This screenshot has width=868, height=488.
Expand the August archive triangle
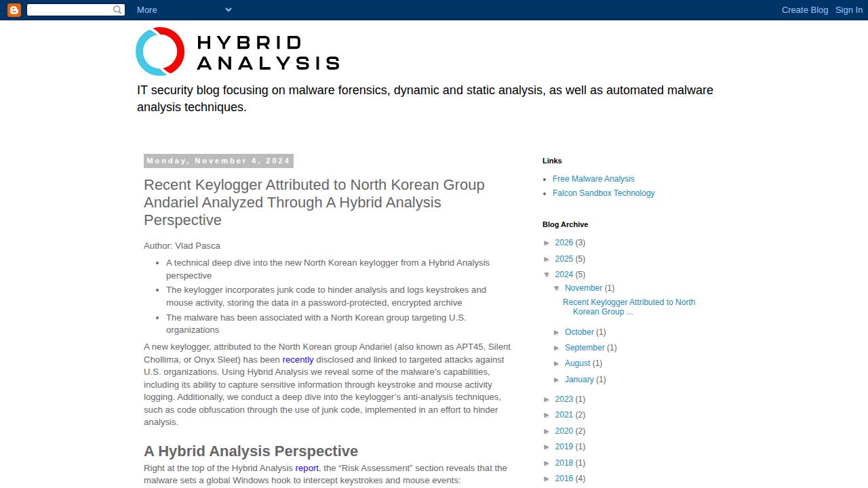tap(557, 363)
